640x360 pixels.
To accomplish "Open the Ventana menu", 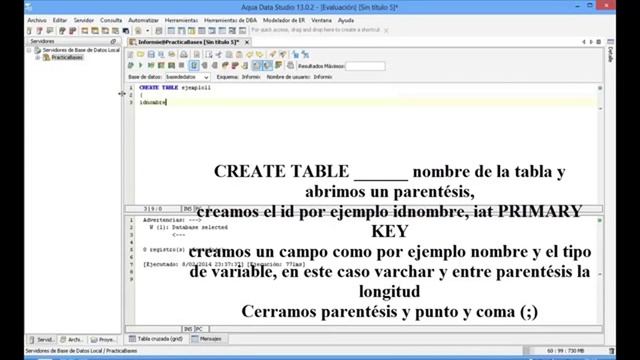I will (321, 20).
